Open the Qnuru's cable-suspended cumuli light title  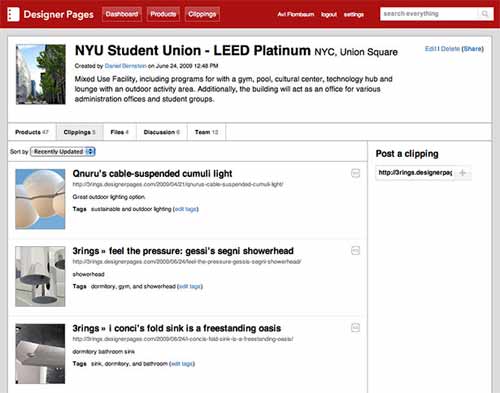(x=152, y=174)
